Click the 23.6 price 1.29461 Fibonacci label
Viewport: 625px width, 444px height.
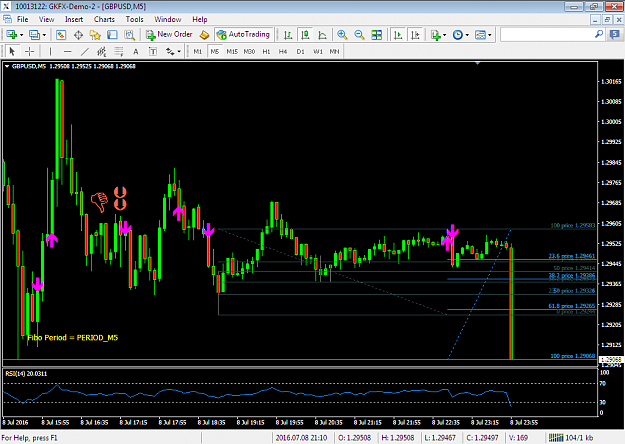click(x=572, y=256)
